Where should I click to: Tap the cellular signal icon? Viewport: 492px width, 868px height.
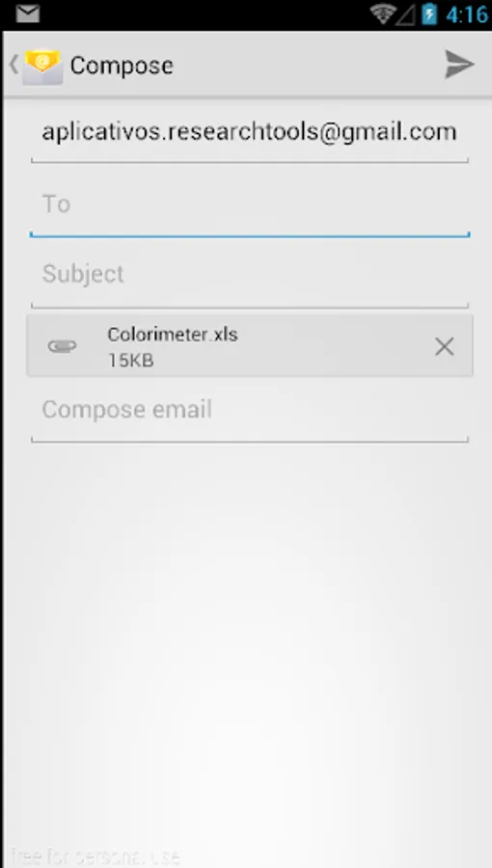[405, 14]
